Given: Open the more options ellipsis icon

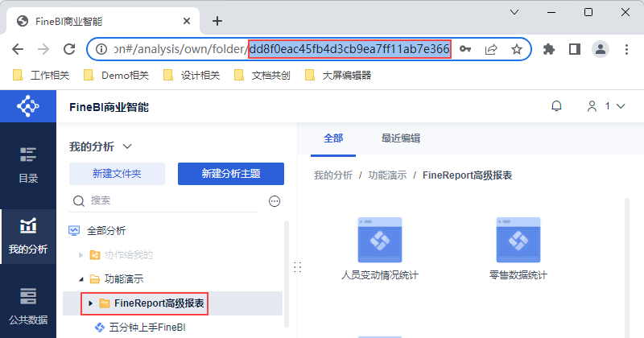Looking at the screenshot, I should [x=275, y=201].
